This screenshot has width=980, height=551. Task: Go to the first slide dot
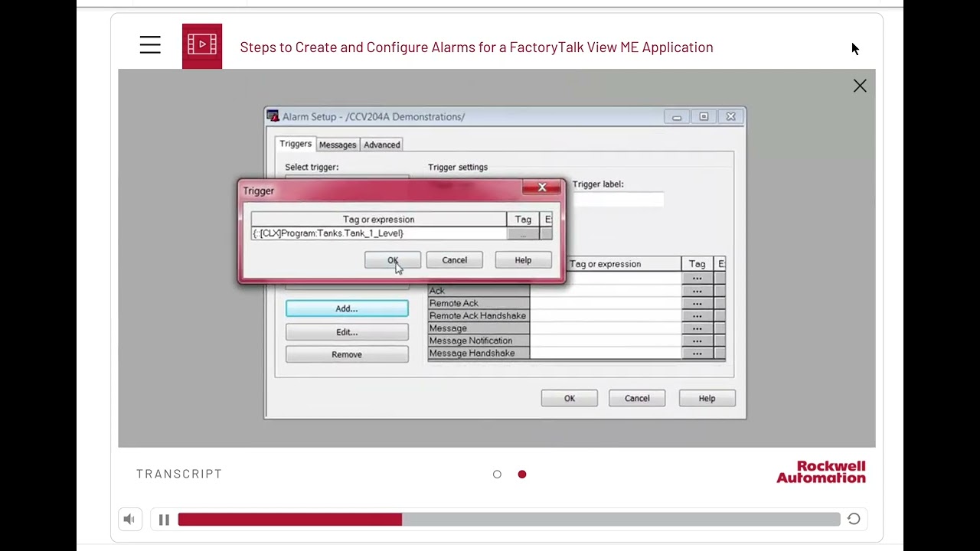pyautogui.click(x=497, y=474)
